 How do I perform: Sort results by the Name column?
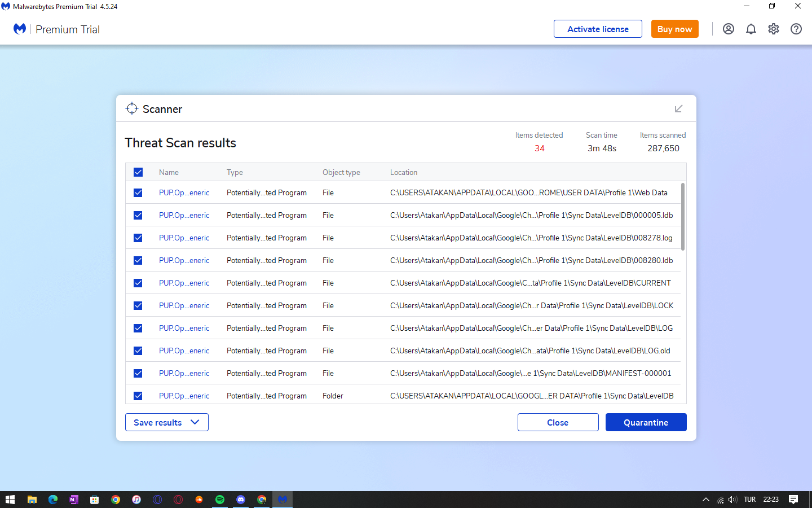coord(169,172)
